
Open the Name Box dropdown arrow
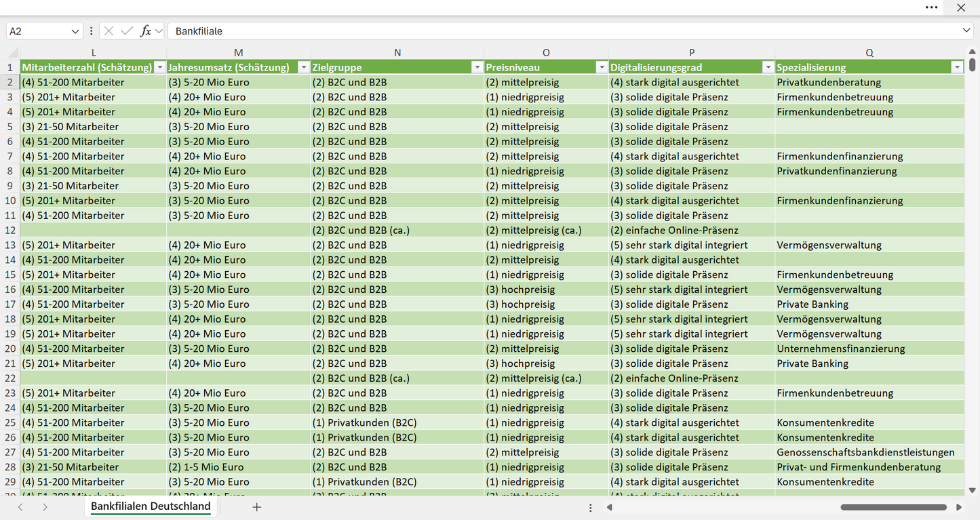(75, 31)
